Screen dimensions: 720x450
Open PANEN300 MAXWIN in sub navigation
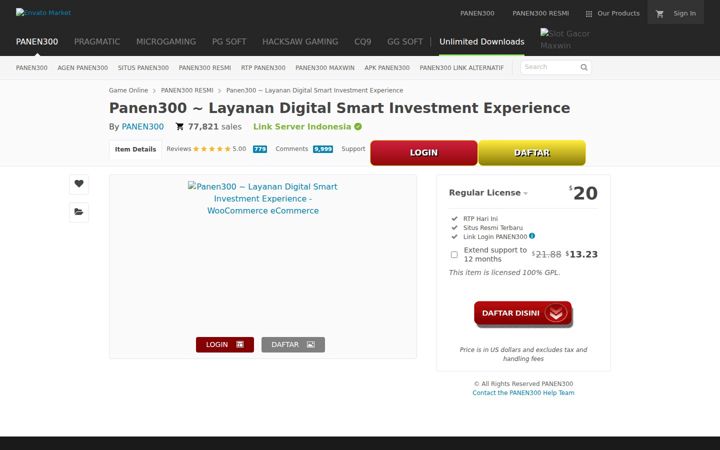(325, 68)
